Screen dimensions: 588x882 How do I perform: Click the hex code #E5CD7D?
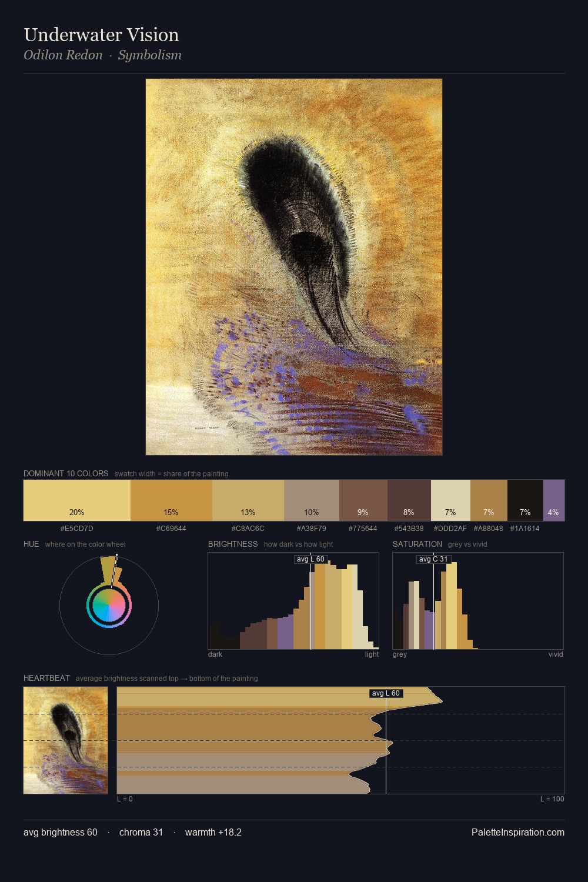[77, 528]
